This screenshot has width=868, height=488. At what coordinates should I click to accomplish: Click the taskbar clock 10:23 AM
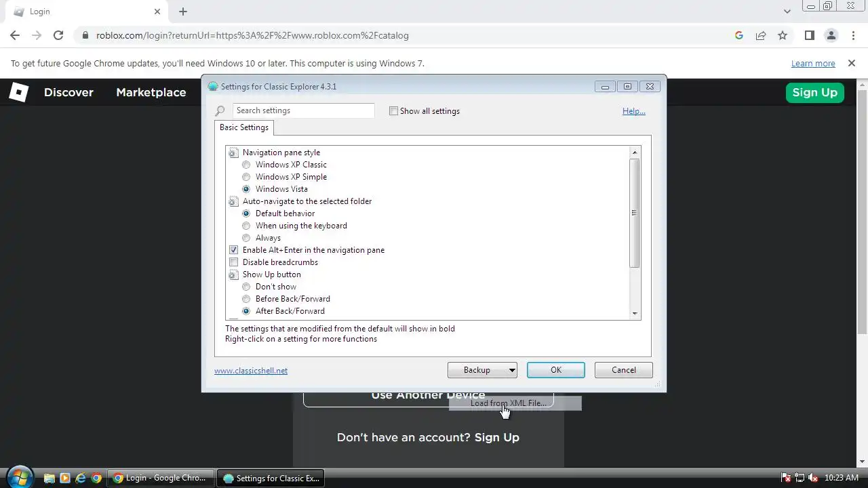842,478
